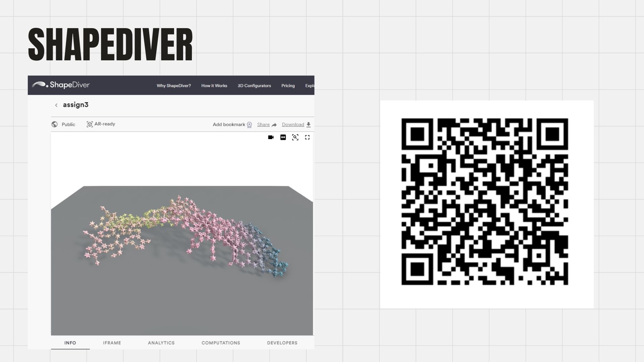The height and width of the screenshot is (362, 644).
Task: Open How it Works menu item
Action: (x=214, y=86)
